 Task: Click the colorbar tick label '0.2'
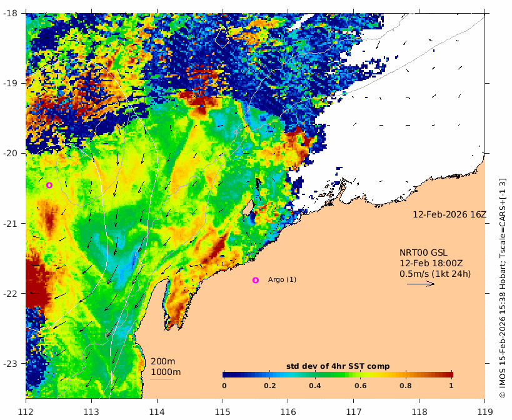[269, 386]
